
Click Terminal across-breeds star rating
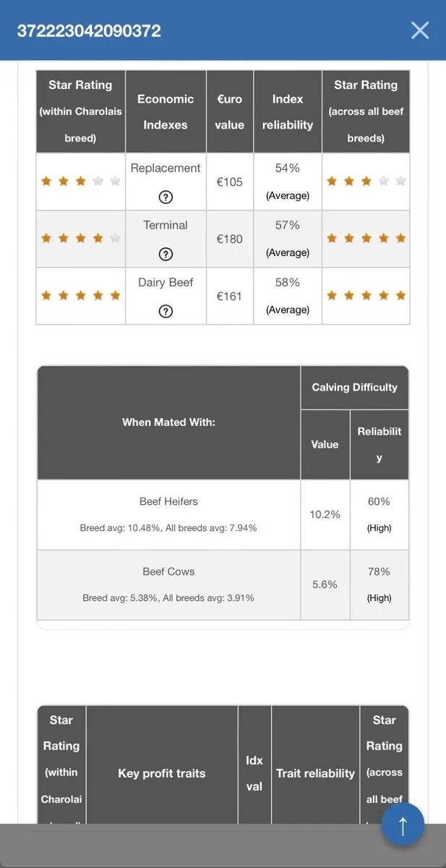(x=366, y=239)
